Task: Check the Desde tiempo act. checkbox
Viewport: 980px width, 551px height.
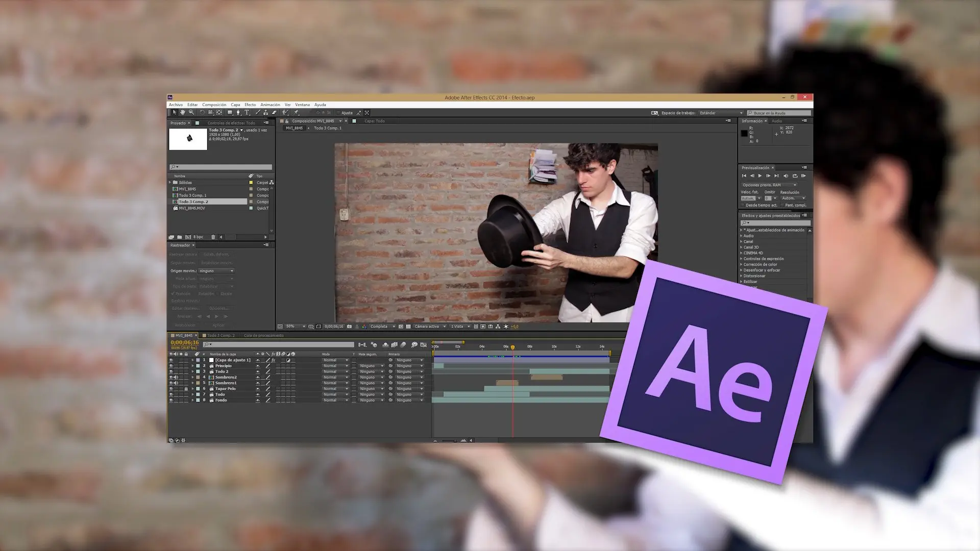Action: [x=743, y=205]
